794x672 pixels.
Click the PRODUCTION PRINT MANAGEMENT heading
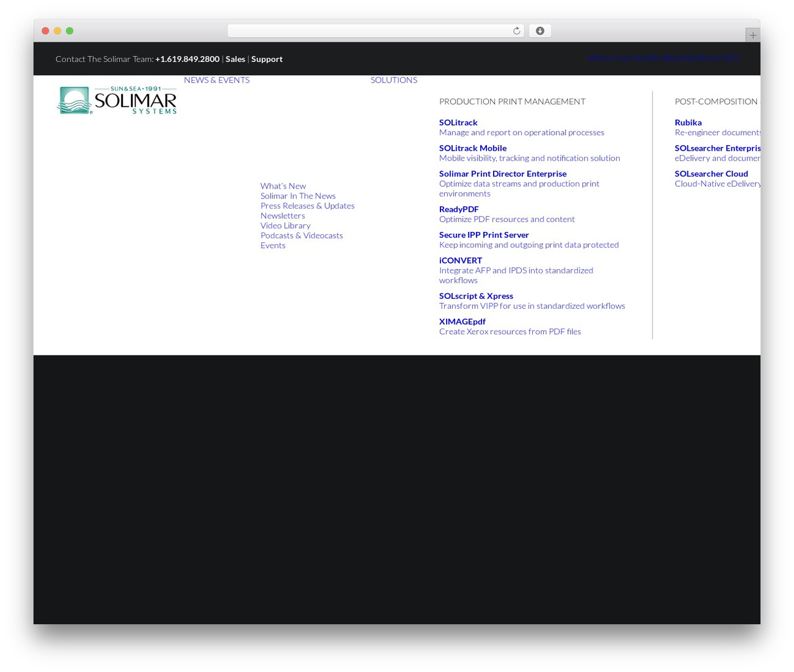tap(512, 102)
